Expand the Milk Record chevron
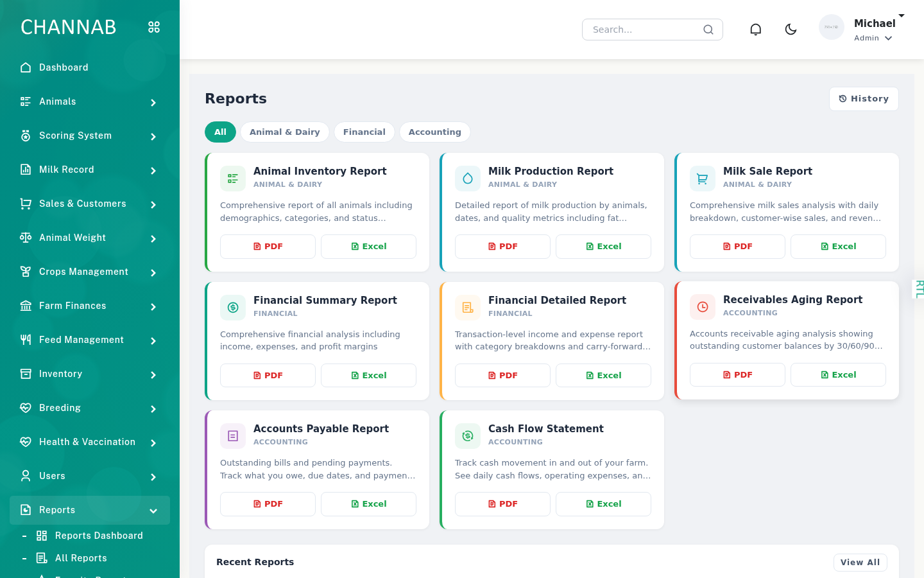 click(153, 170)
